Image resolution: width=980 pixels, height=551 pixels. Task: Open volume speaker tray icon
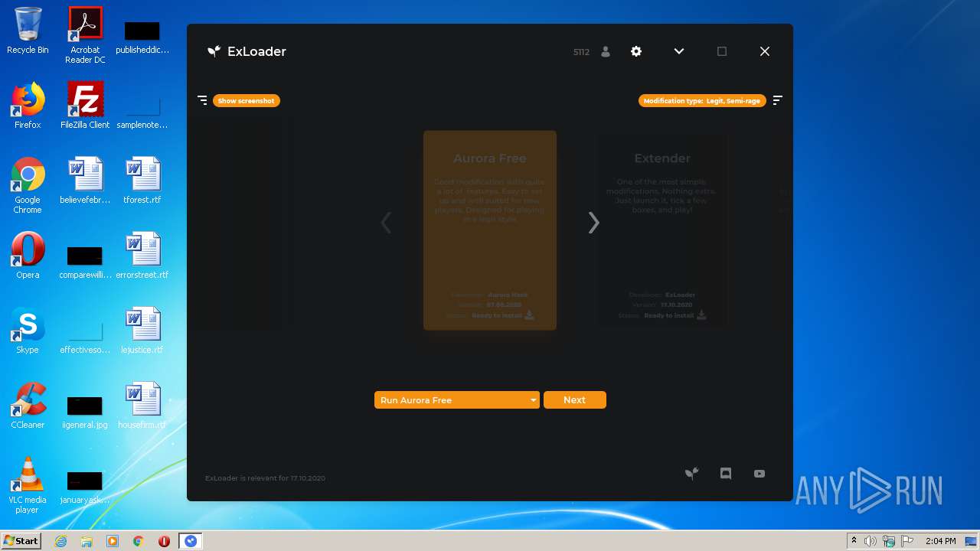coord(871,541)
